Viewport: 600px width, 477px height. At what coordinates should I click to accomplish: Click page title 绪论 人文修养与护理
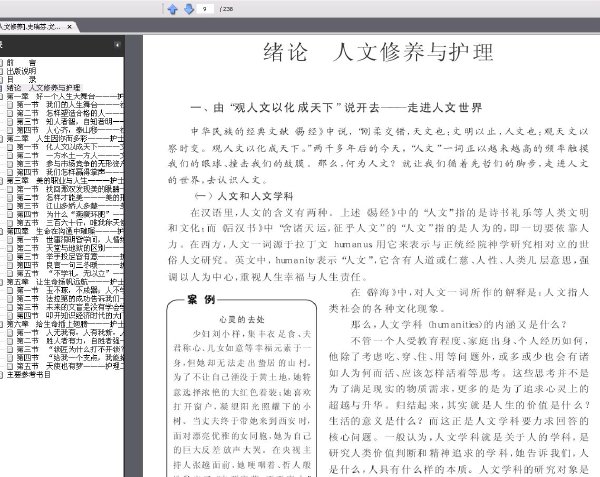pyautogui.click(x=378, y=52)
